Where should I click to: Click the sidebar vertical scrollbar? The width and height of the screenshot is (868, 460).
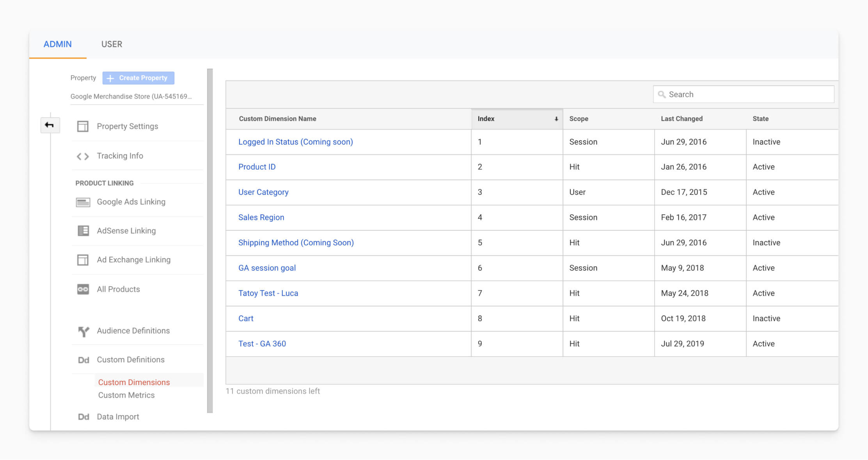click(x=210, y=241)
